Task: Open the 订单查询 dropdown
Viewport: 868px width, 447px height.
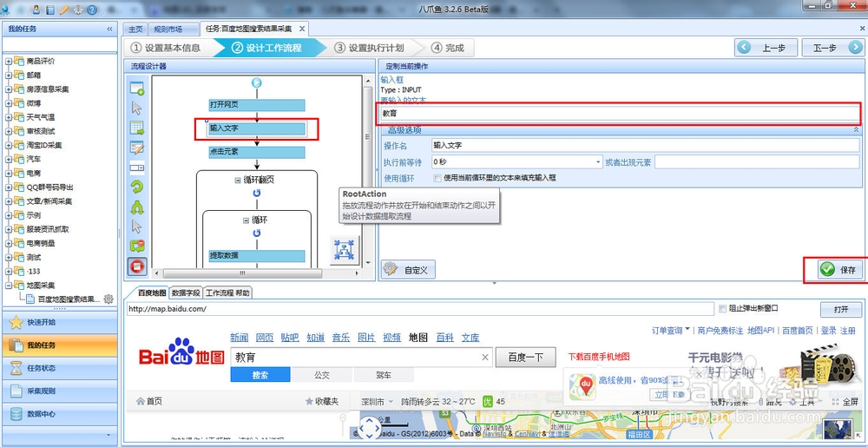Action: (x=670, y=331)
